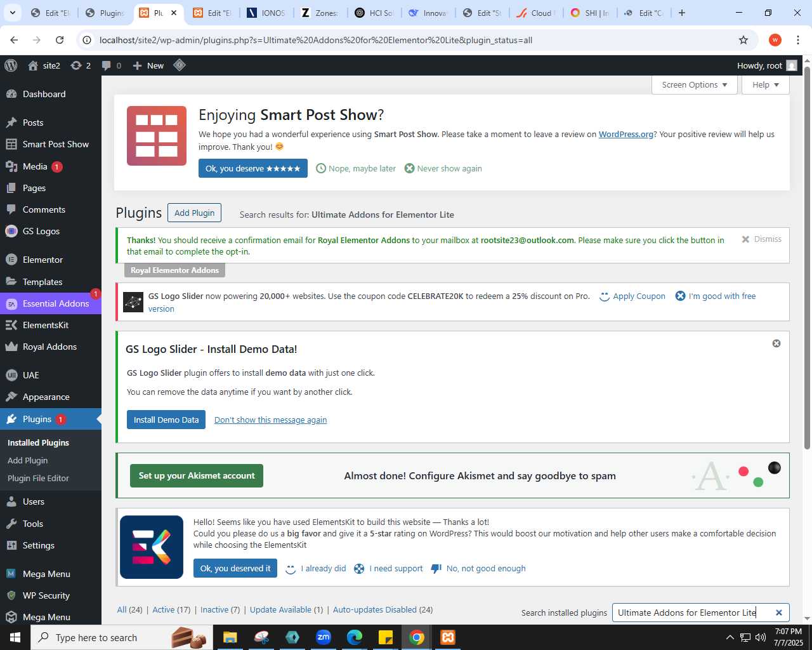The width and height of the screenshot is (812, 650).
Task: Open Zoom from the taskbar
Action: [324, 637]
